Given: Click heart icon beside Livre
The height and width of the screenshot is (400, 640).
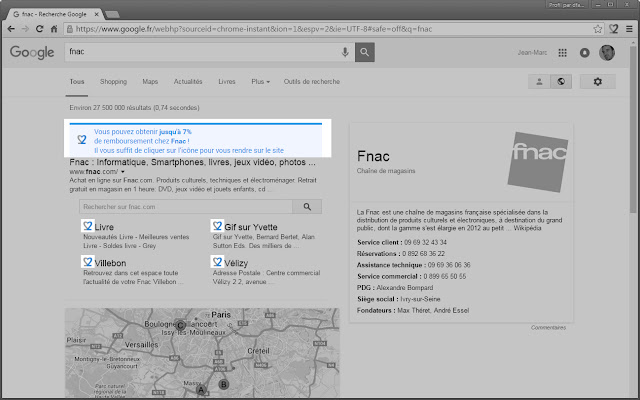Looking at the screenshot, I should pyautogui.click(x=88, y=226).
